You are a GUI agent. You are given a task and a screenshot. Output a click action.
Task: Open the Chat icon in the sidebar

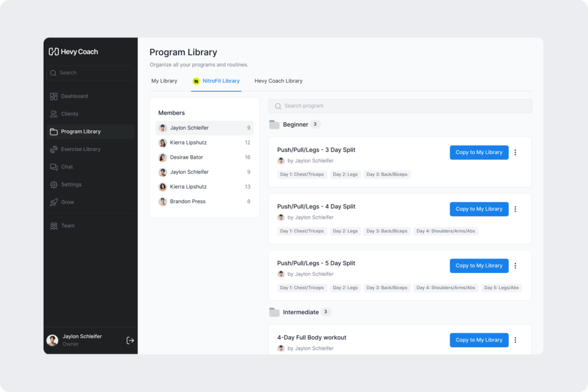tap(53, 166)
